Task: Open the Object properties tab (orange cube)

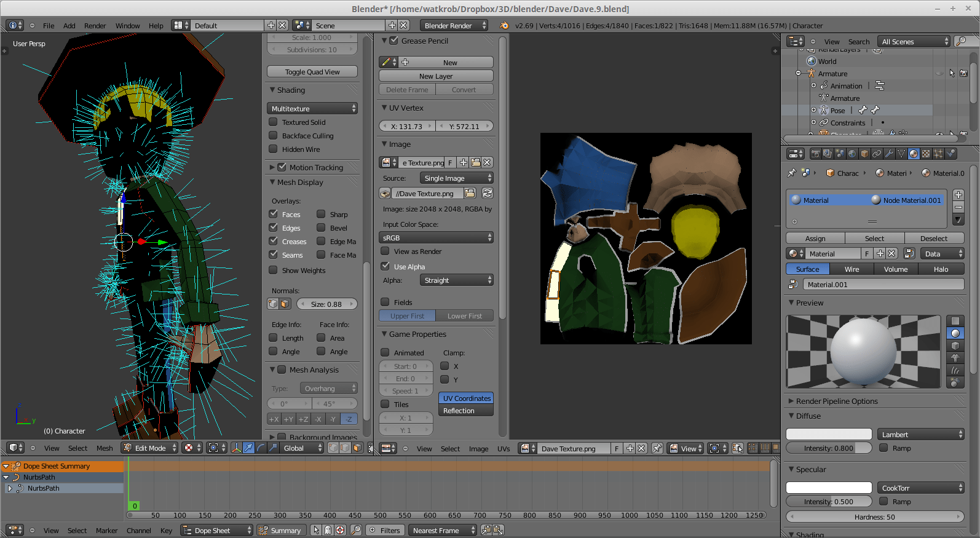Action: pos(865,154)
